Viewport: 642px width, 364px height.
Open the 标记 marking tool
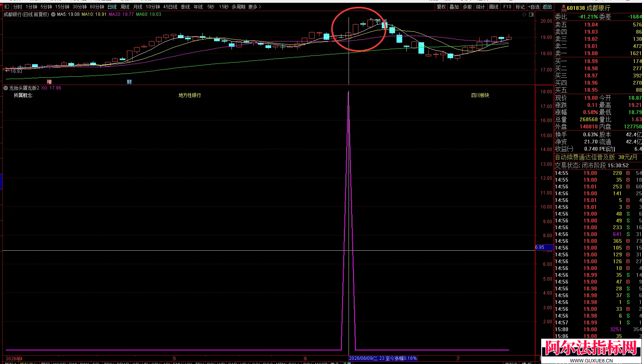coord(520,7)
